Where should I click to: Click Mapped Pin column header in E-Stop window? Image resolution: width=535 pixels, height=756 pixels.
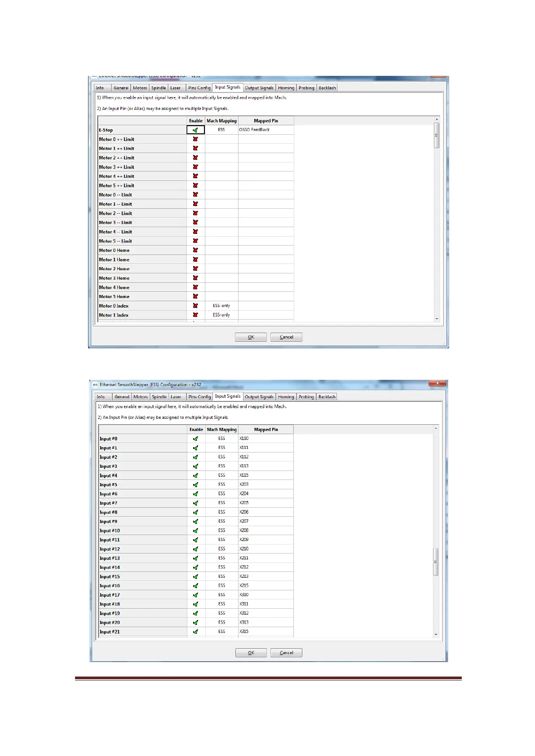coord(266,121)
